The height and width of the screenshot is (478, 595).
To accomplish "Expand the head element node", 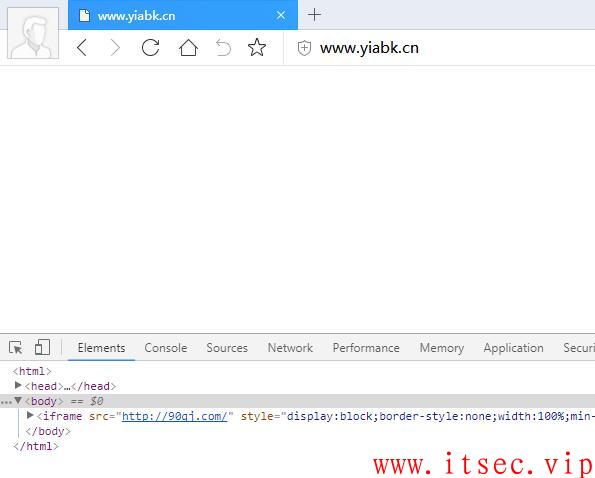I will click(18, 385).
